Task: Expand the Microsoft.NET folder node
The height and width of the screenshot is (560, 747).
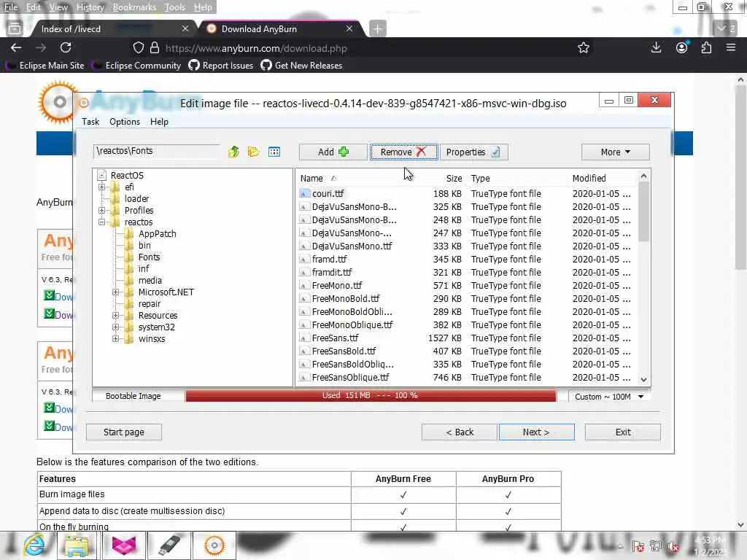Action: pyautogui.click(x=115, y=292)
